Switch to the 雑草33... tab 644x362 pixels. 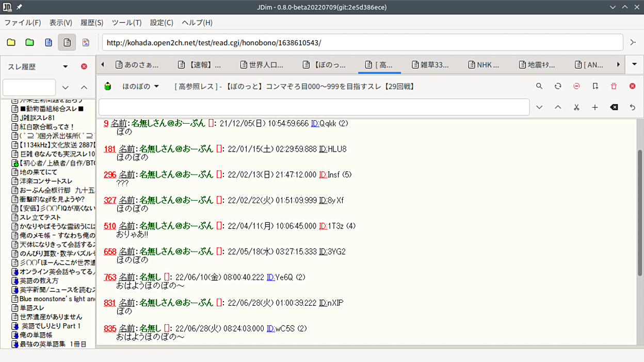pyautogui.click(x=430, y=65)
